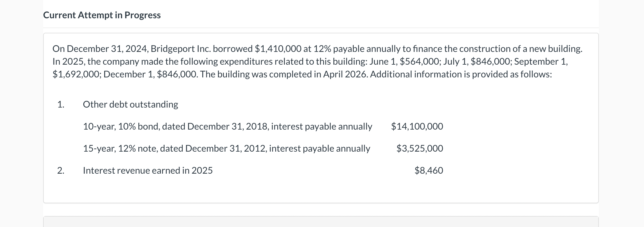Click the $8,460 interest revenue amount
This screenshot has height=227, width=644.
coord(429,170)
